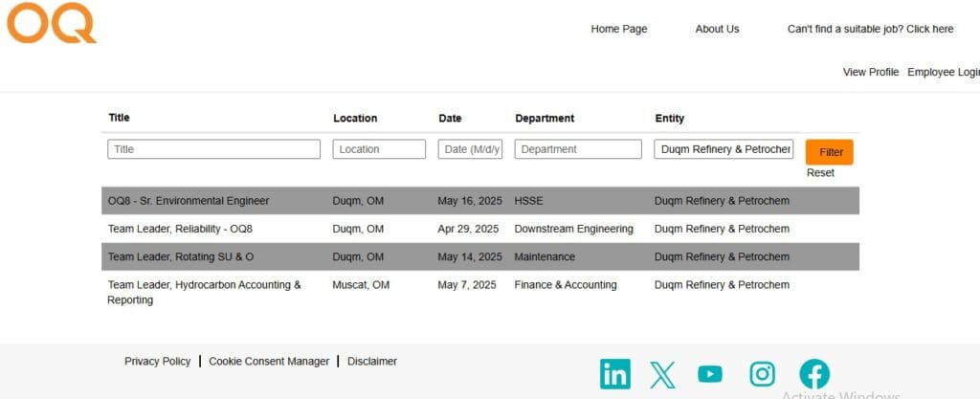This screenshot has width=980, height=399.
Task: Open the Team Leader, Rotating SU & O job
Action: pos(181,257)
